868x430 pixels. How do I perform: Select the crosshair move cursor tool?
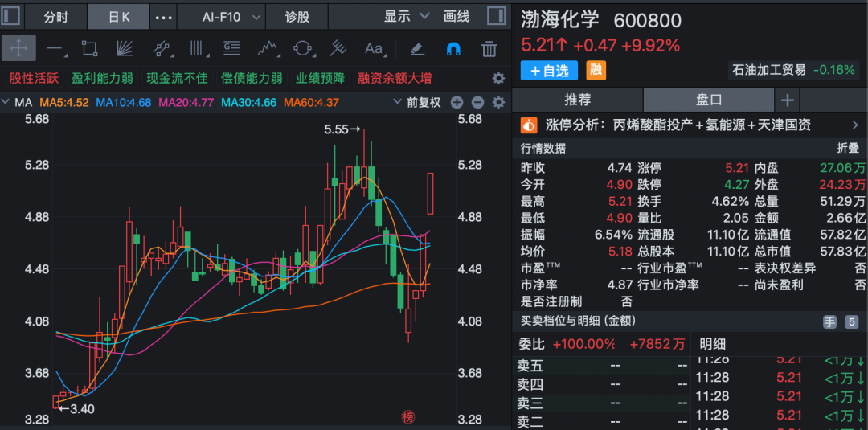tap(18, 48)
